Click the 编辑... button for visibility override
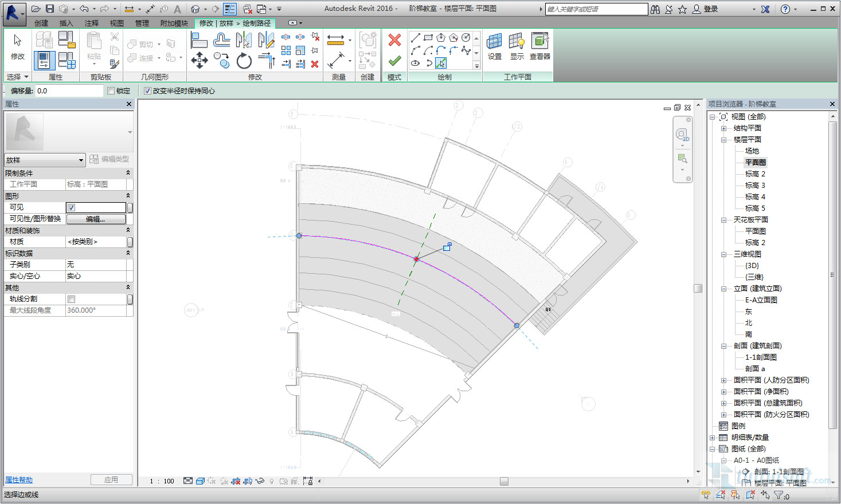841x504 pixels. pos(96,219)
